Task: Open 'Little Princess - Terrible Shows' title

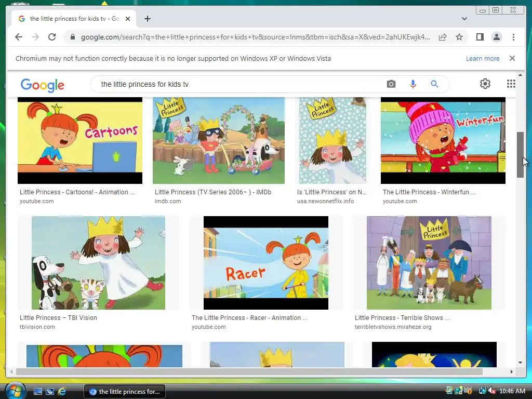Action: point(402,318)
